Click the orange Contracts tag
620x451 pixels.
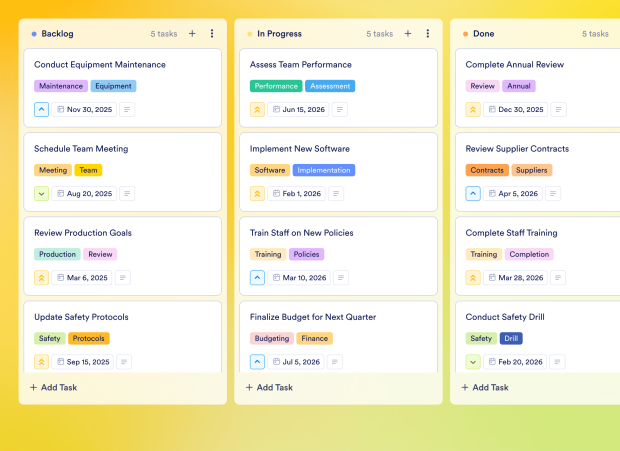[x=487, y=170]
